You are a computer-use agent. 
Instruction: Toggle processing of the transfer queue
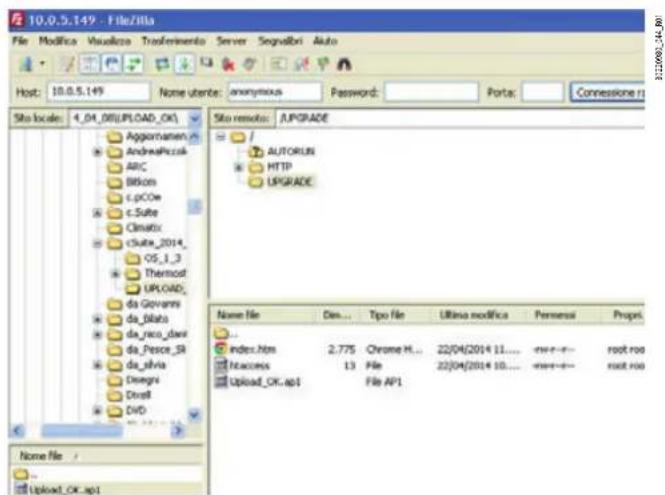click(x=184, y=64)
